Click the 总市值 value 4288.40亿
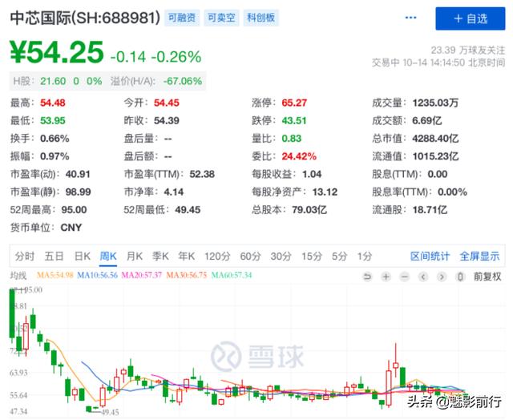513x420 pixels. click(x=435, y=139)
